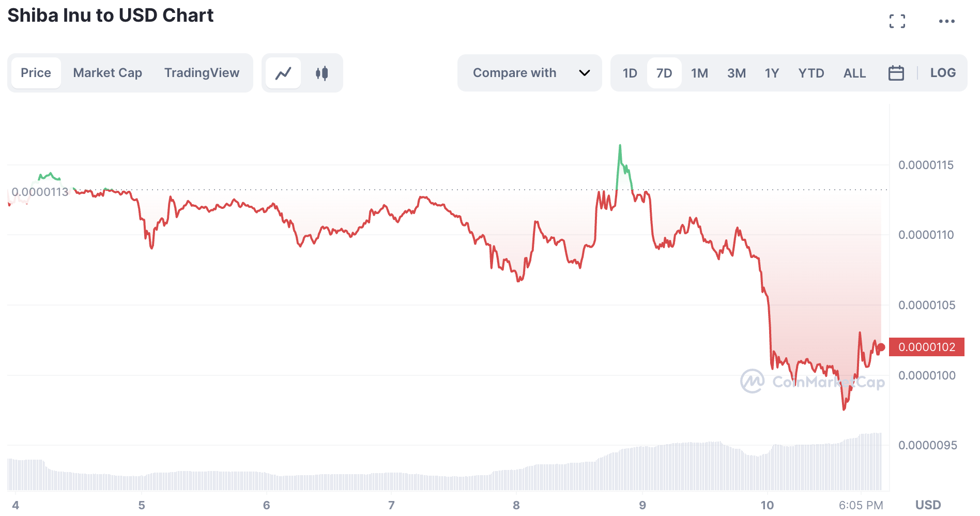Viewport: 980px width, 516px height.
Task: Select the 7D time range
Action: coord(664,73)
